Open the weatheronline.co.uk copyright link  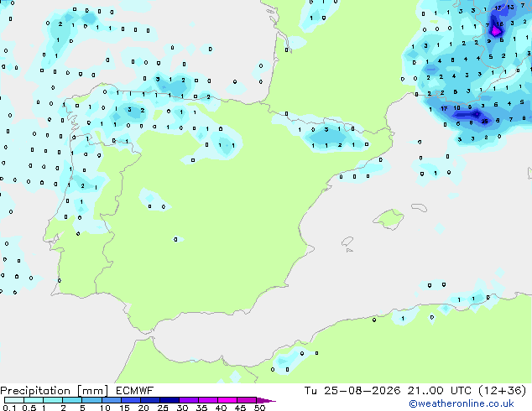(x=461, y=403)
